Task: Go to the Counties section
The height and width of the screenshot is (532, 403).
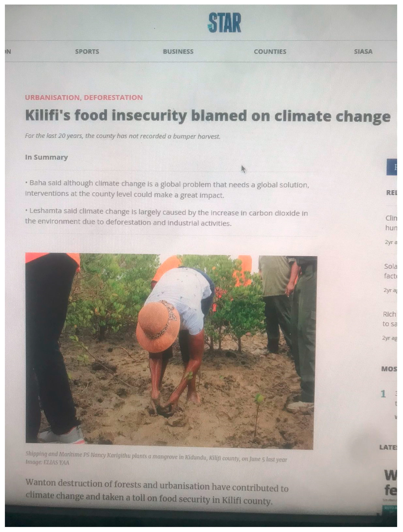Action: pyautogui.click(x=270, y=51)
